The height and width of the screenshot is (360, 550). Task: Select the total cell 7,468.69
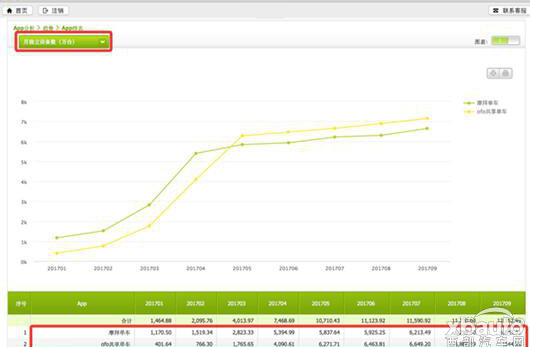tap(284, 320)
